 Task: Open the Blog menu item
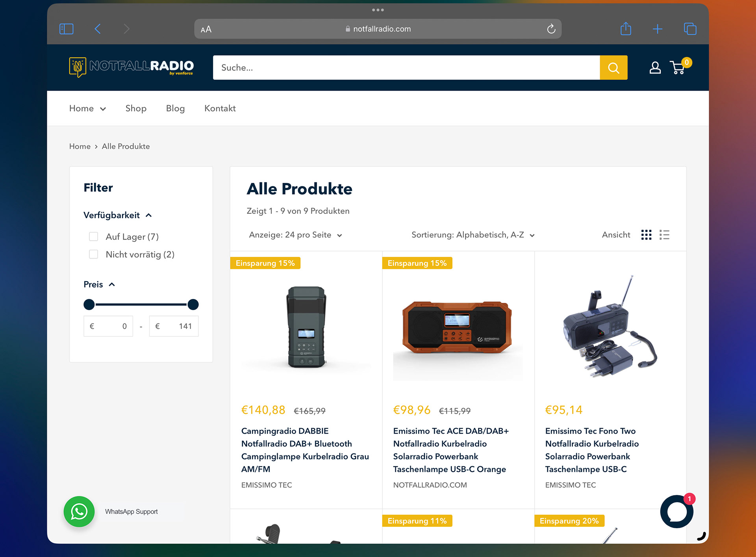coord(175,108)
